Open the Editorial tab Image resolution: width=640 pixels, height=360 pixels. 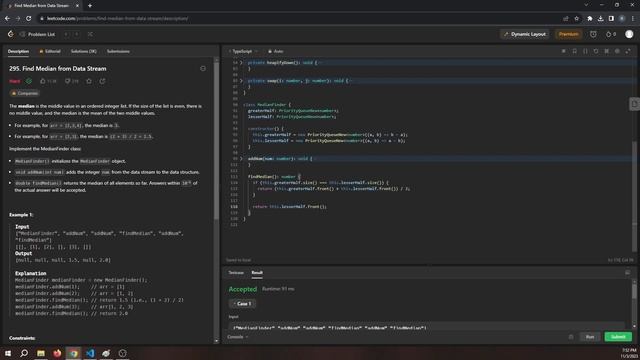[50, 51]
